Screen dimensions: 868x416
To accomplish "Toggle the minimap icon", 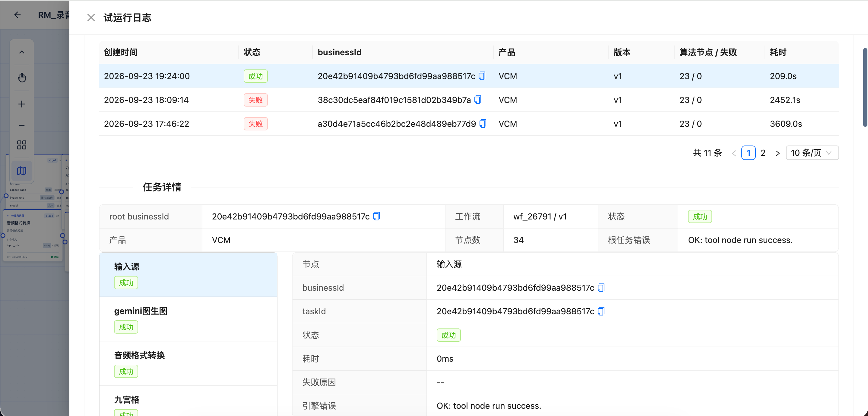I will pos(22,171).
